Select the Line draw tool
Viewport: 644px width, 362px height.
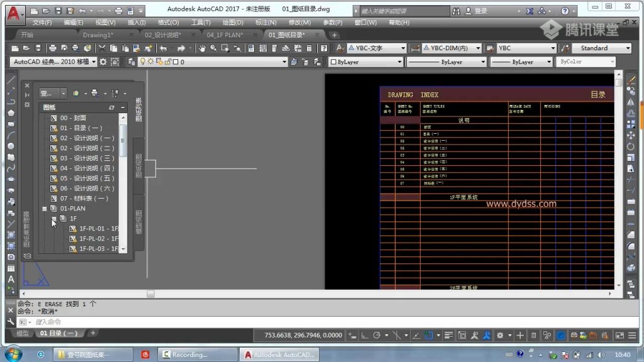pyautogui.click(x=11, y=79)
